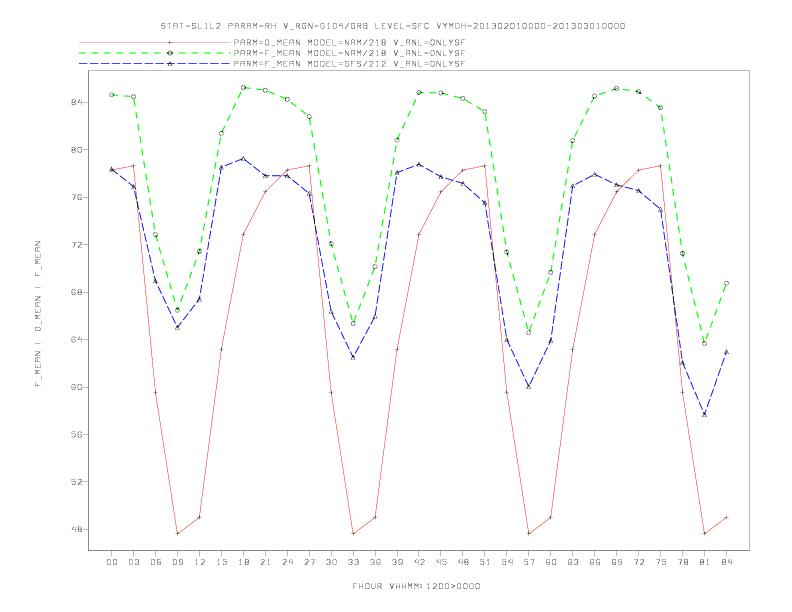Click the x-axis tick label 81

(705, 562)
